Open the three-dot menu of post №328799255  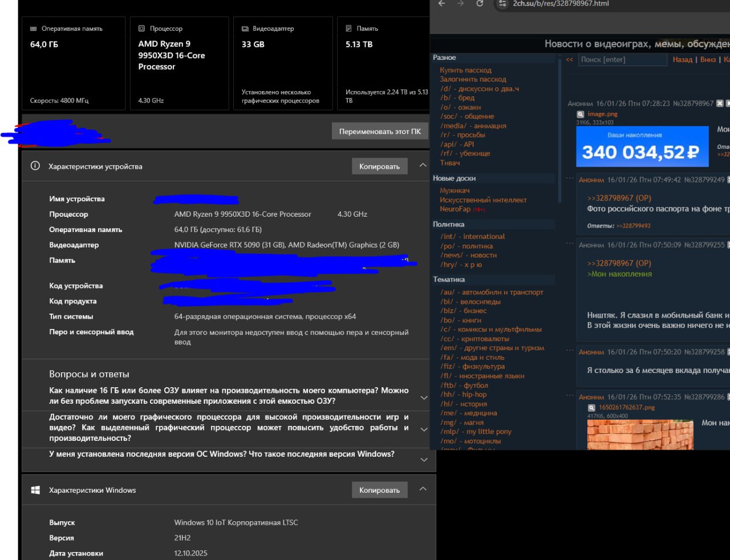[570, 244]
